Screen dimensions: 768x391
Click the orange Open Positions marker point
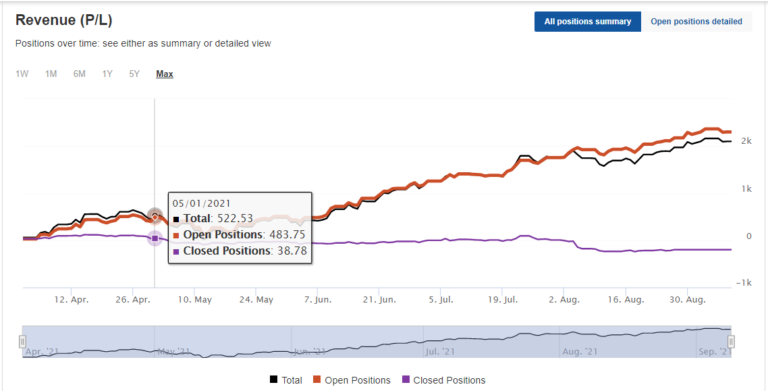click(x=155, y=216)
